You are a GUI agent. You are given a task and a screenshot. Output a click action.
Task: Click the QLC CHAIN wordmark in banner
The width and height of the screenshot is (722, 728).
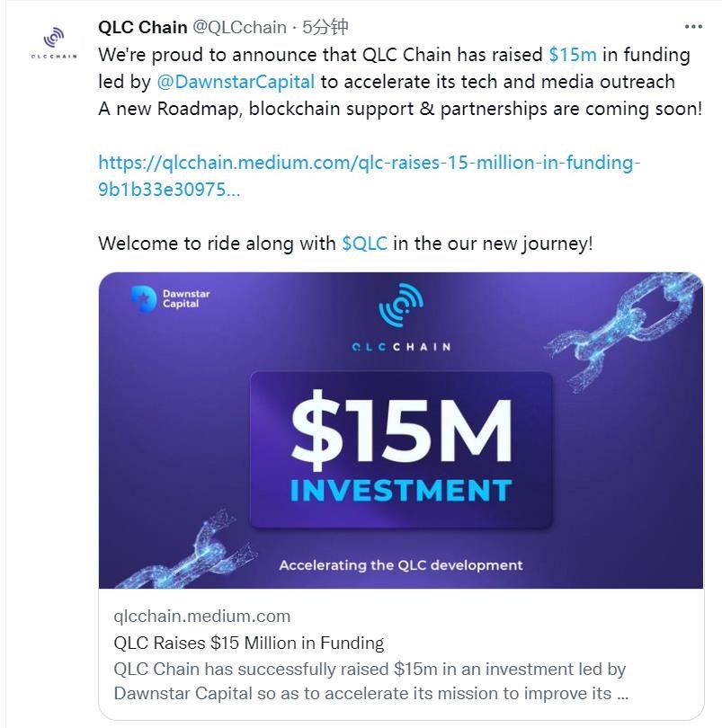(401, 346)
